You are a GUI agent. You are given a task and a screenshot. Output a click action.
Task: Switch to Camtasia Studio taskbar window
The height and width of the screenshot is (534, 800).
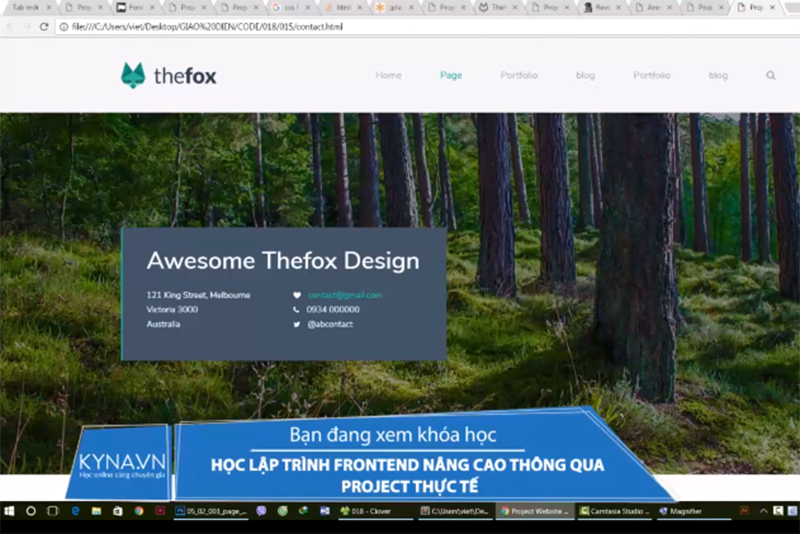click(x=615, y=511)
